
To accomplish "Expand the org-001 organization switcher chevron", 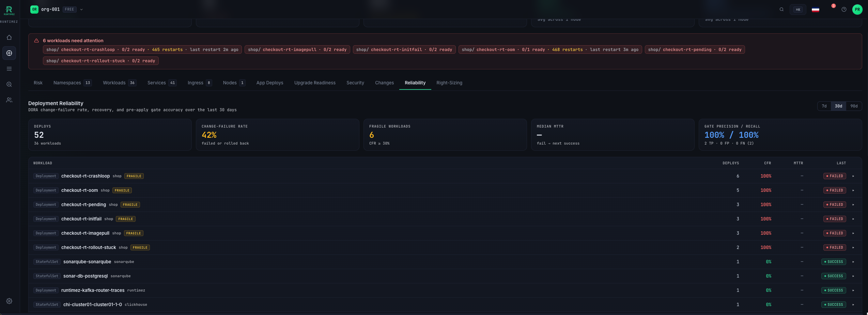I will pos(81,10).
